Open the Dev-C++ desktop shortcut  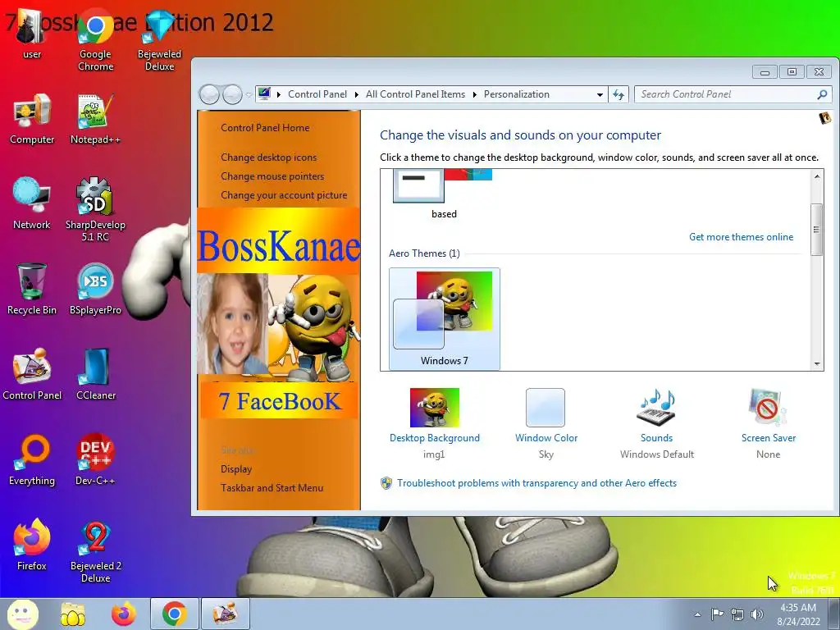click(95, 459)
